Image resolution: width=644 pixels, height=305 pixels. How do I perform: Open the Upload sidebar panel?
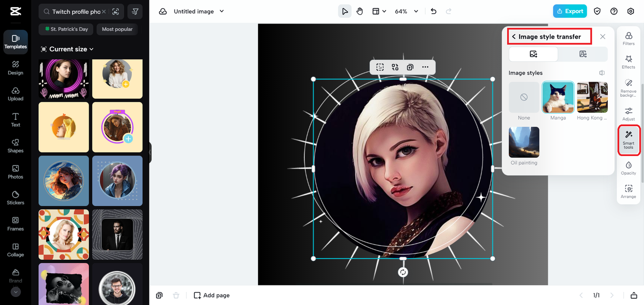tap(15, 94)
